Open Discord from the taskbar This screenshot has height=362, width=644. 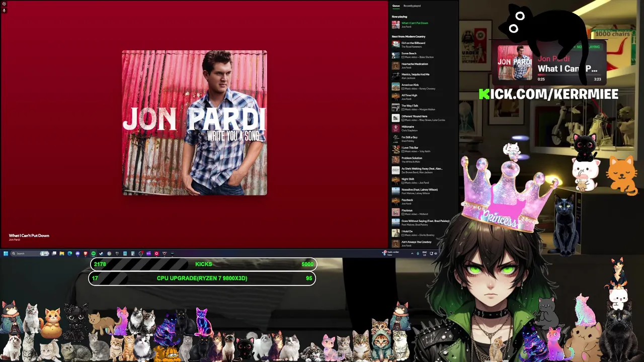coord(77,253)
